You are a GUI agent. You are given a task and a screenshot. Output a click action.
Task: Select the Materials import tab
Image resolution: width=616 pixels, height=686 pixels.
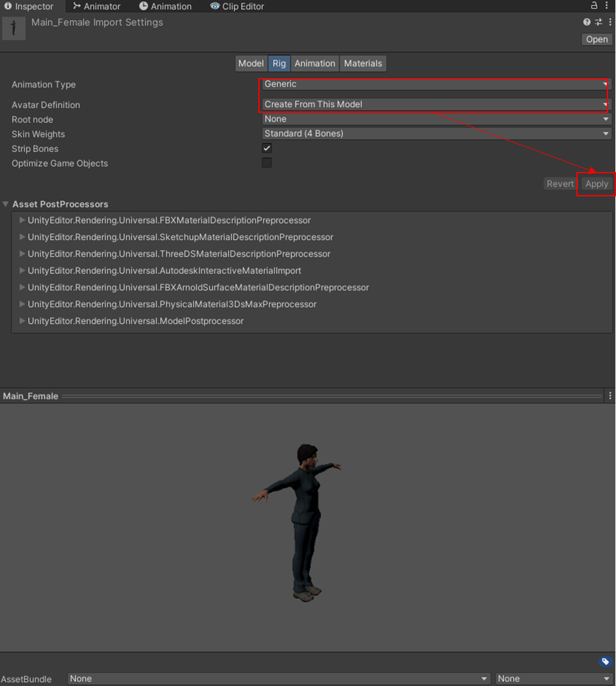pyautogui.click(x=363, y=63)
